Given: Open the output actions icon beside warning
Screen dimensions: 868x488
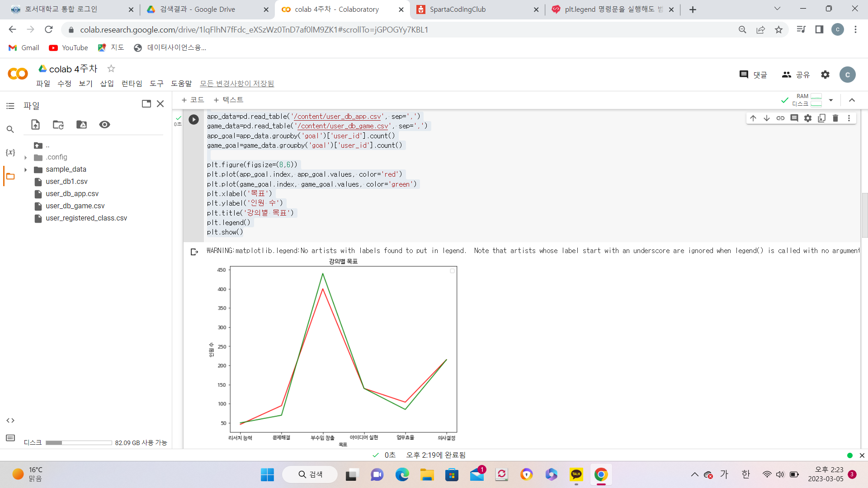Looking at the screenshot, I should pos(194,252).
